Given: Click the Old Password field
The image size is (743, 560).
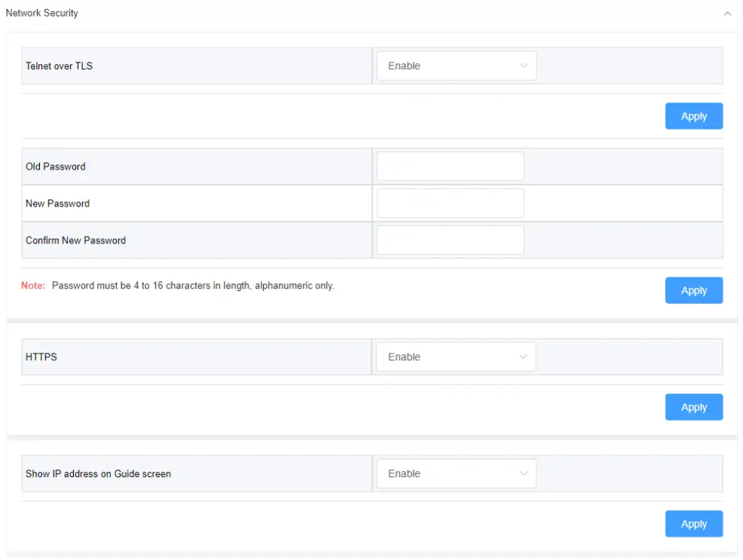Looking at the screenshot, I should coord(450,167).
